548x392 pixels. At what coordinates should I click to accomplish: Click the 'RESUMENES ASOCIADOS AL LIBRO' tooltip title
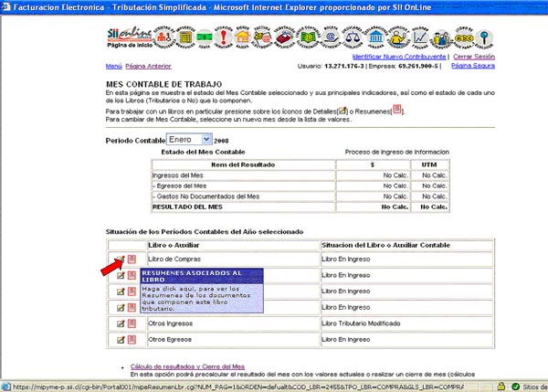pos(201,276)
